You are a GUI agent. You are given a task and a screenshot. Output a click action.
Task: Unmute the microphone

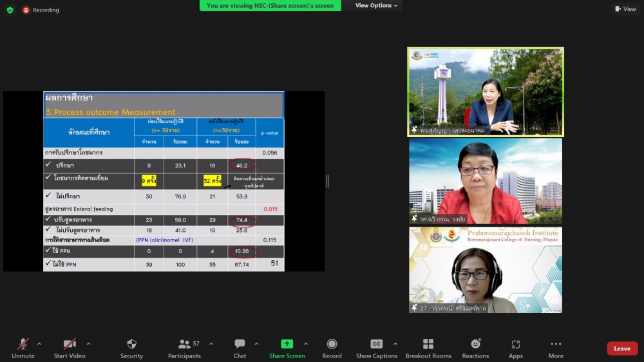[23, 345]
